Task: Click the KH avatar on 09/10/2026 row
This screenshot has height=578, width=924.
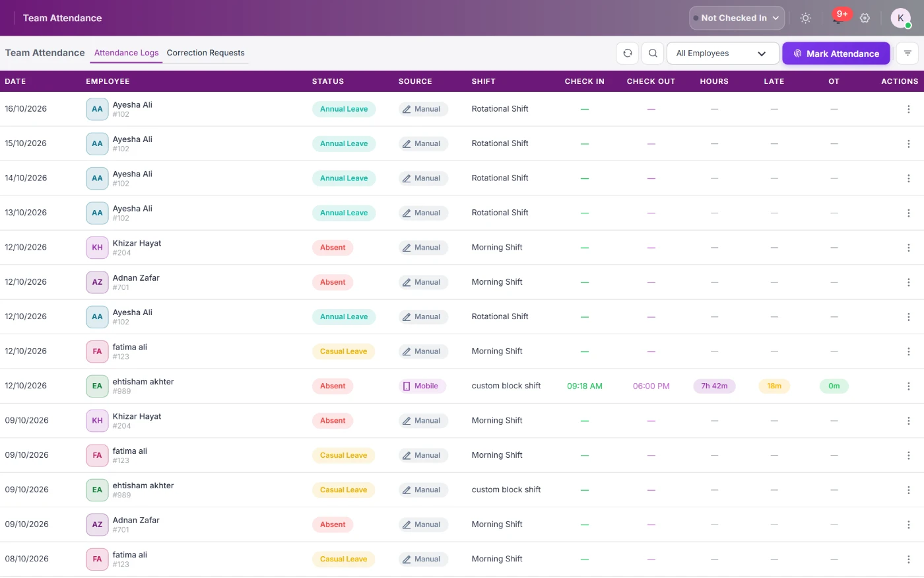Action: [x=97, y=421]
